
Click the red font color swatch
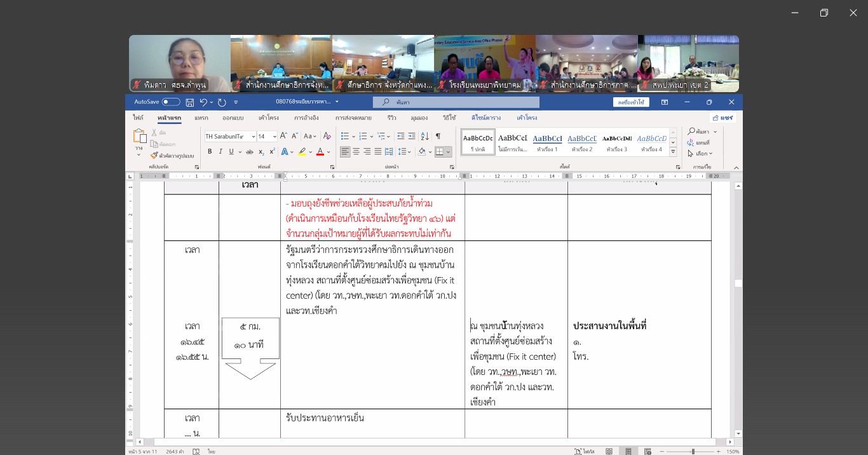tap(320, 152)
